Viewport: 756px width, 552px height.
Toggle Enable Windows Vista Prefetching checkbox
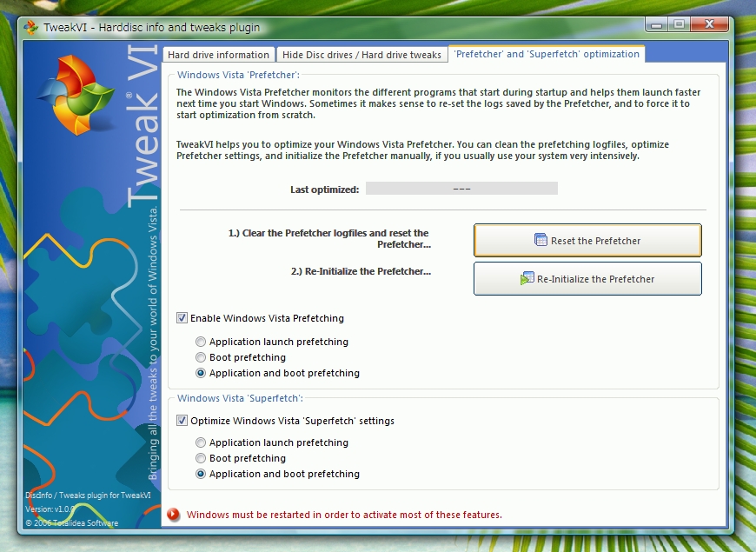click(x=182, y=318)
